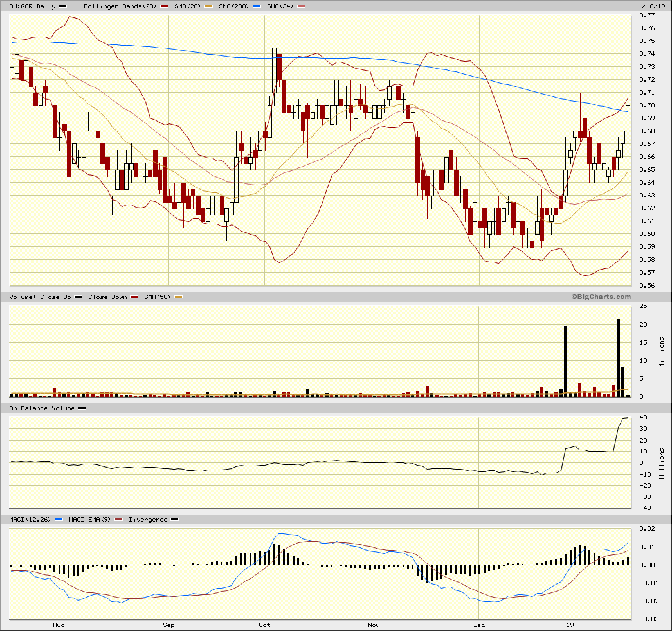Click the AU:GOR Daily legend label

pos(33,6)
